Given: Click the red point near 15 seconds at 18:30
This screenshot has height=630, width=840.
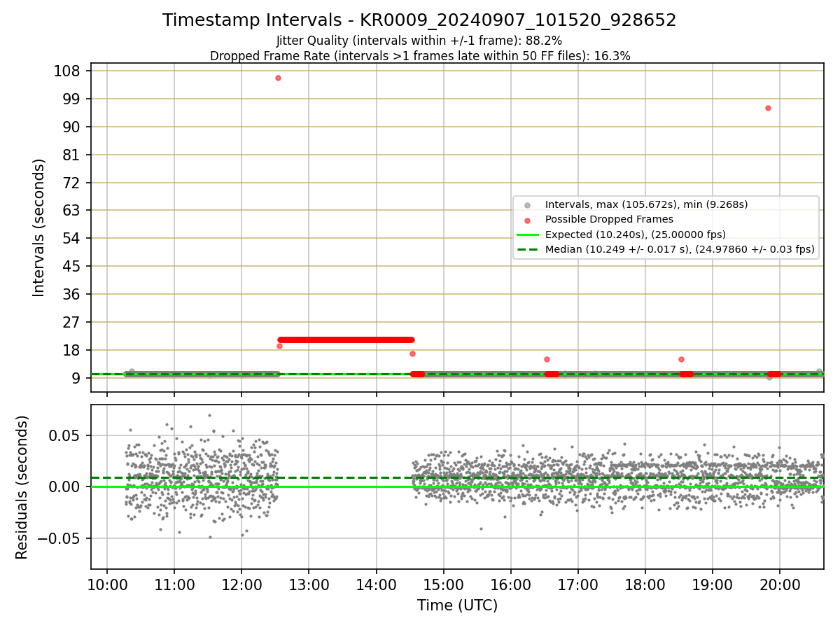Looking at the screenshot, I should (681, 359).
